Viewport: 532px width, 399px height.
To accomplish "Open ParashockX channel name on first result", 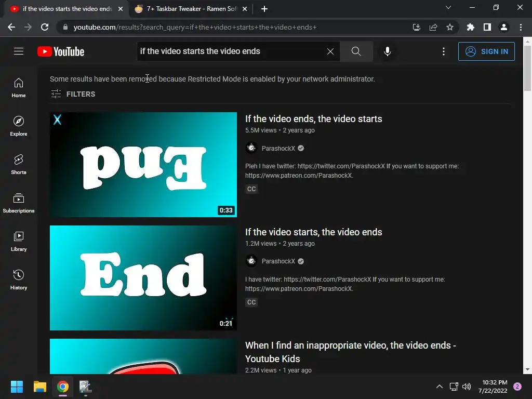I will tap(278, 148).
